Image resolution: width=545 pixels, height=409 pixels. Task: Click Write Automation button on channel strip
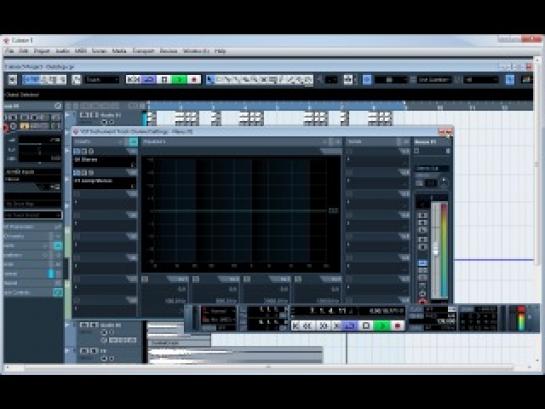(423, 247)
